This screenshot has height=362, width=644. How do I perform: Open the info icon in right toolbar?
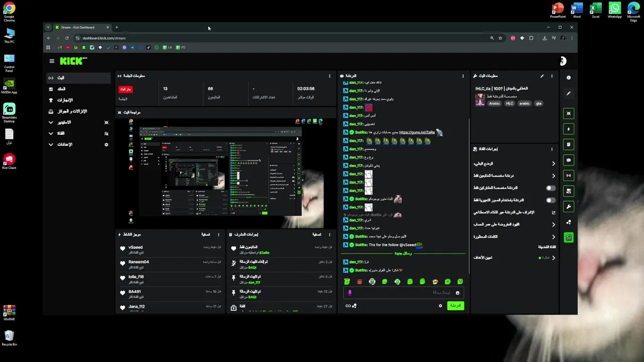(569, 77)
